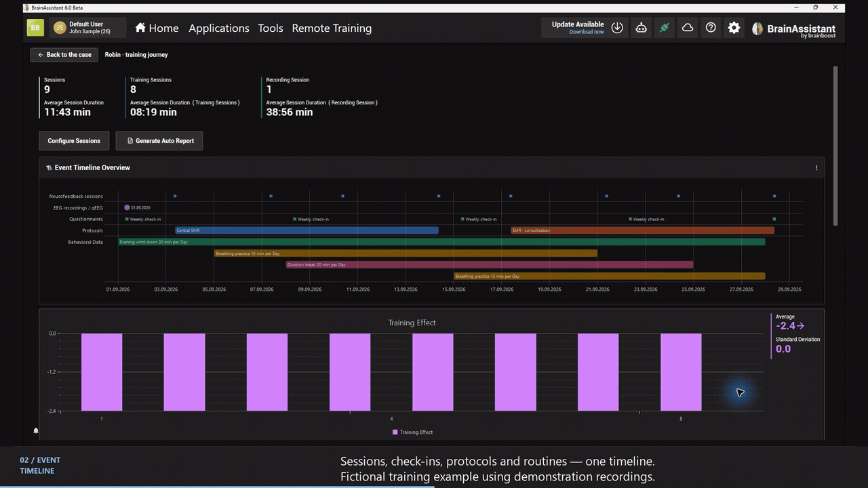Select Outdoor break 20 min bar

(490, 265)
